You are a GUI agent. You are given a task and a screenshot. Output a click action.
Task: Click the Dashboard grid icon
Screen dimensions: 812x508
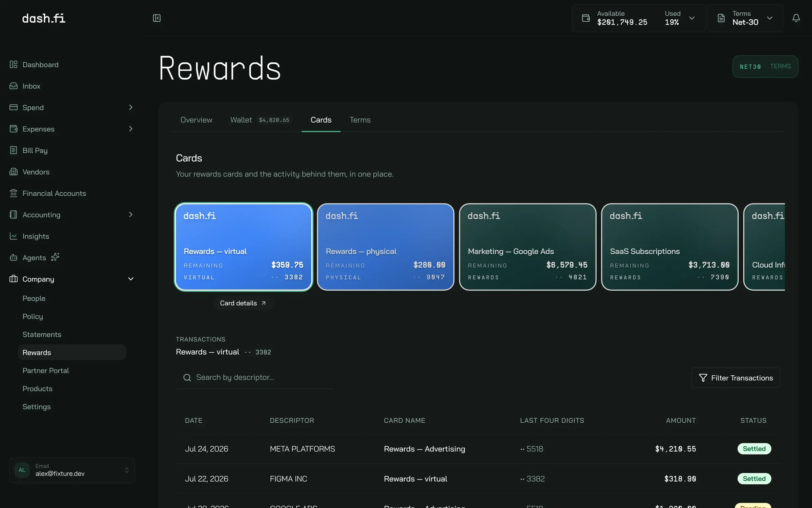coord(14,64)
